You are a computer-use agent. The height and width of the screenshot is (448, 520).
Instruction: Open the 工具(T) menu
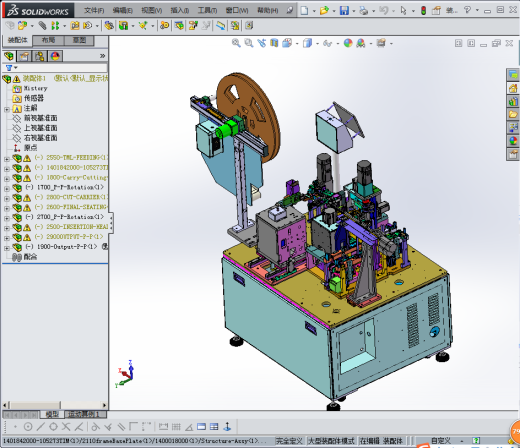point(207,11)
